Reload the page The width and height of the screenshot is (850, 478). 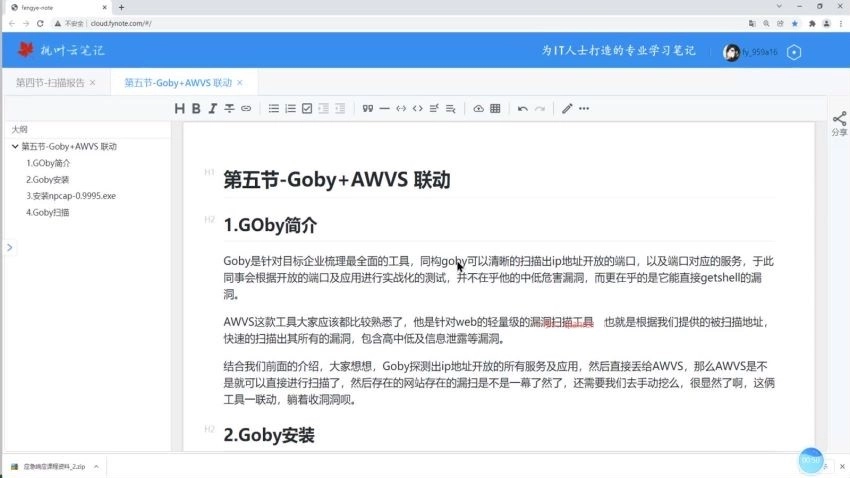point(40,23)
